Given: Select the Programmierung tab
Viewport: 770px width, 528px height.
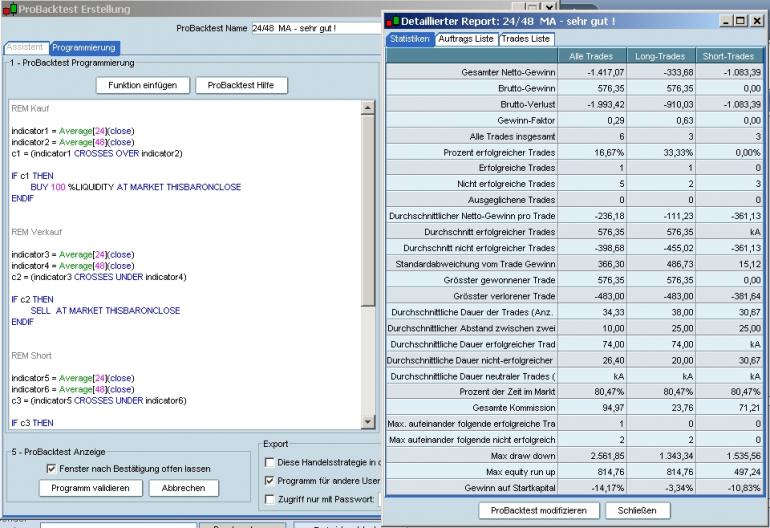Looking at the screenshot, I should (84, 47).
